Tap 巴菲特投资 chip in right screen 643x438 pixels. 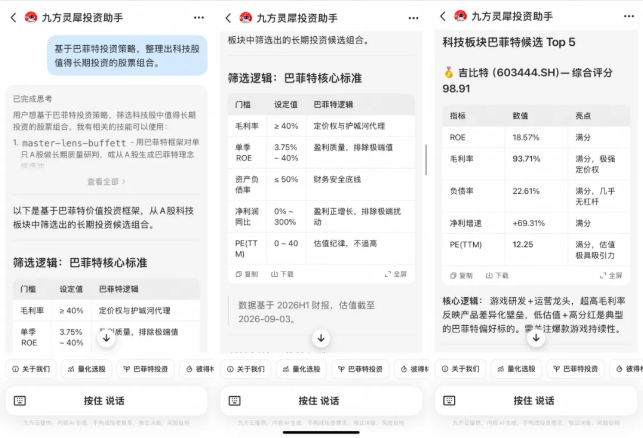coord(575,369)
